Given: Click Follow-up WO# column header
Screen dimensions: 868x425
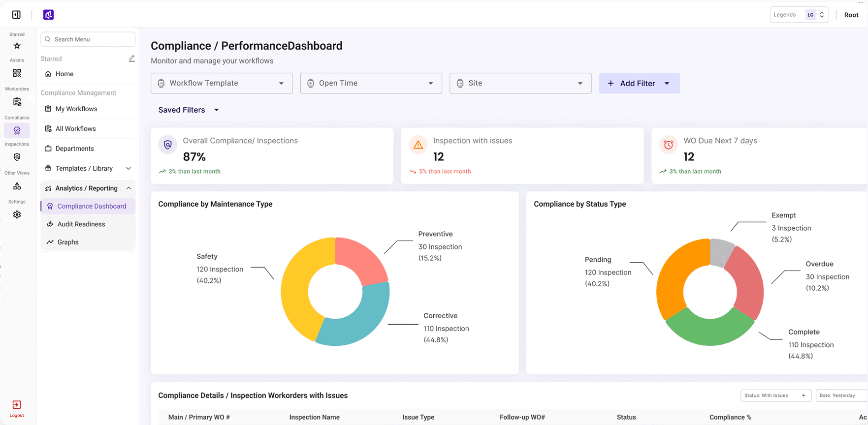Looking at the screenshot, I should [x=522, y=417].
